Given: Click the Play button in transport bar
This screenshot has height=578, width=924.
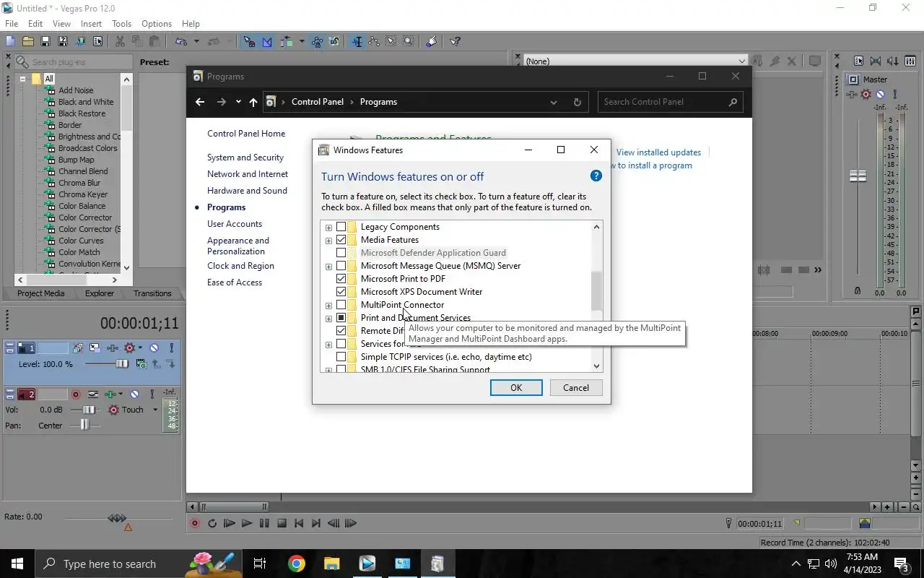Looking at the screenshot, I should pyautogui.click(x=247, y=523).
